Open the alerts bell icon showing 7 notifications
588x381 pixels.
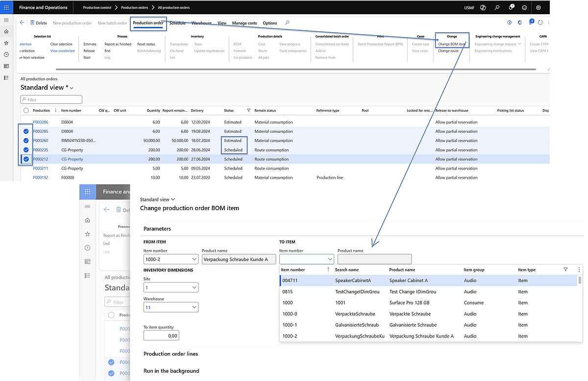[510, 7]
